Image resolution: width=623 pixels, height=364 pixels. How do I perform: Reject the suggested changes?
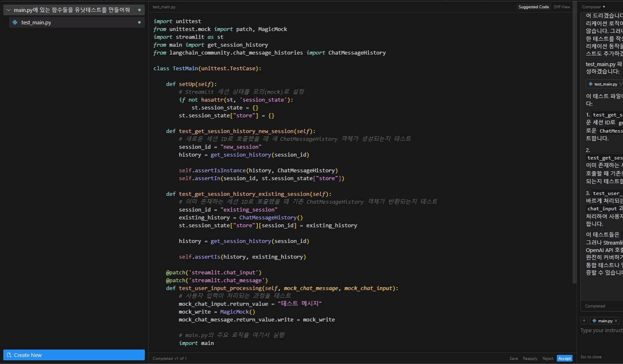[x=548, y=358]
